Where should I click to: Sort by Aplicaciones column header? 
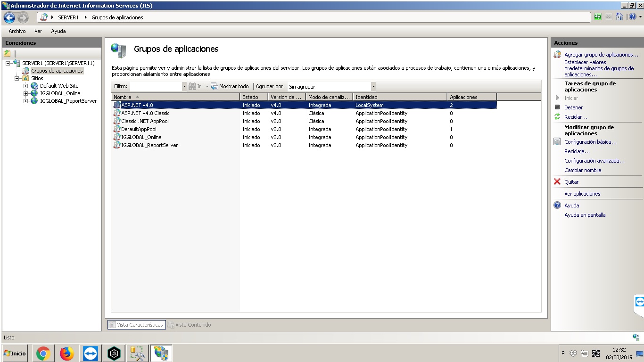(x=472, y=97)
